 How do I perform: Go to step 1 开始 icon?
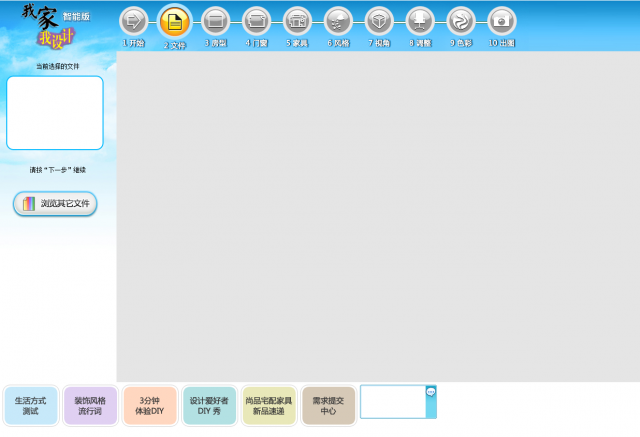click(x=133, y=21)
